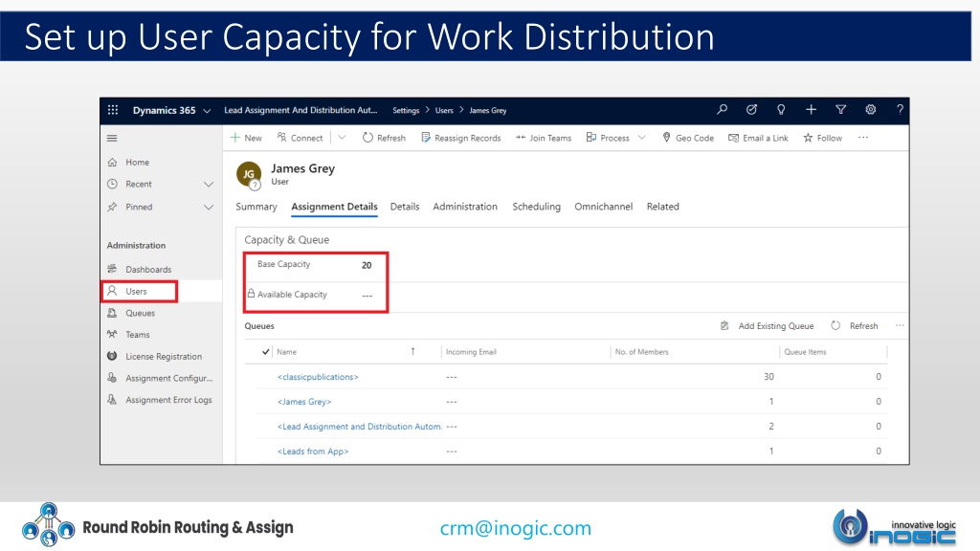Screen dimensions: 980x551
Task: Edit the Base Capacity value field
Action: pyautogui.click(x=367, y=265)
